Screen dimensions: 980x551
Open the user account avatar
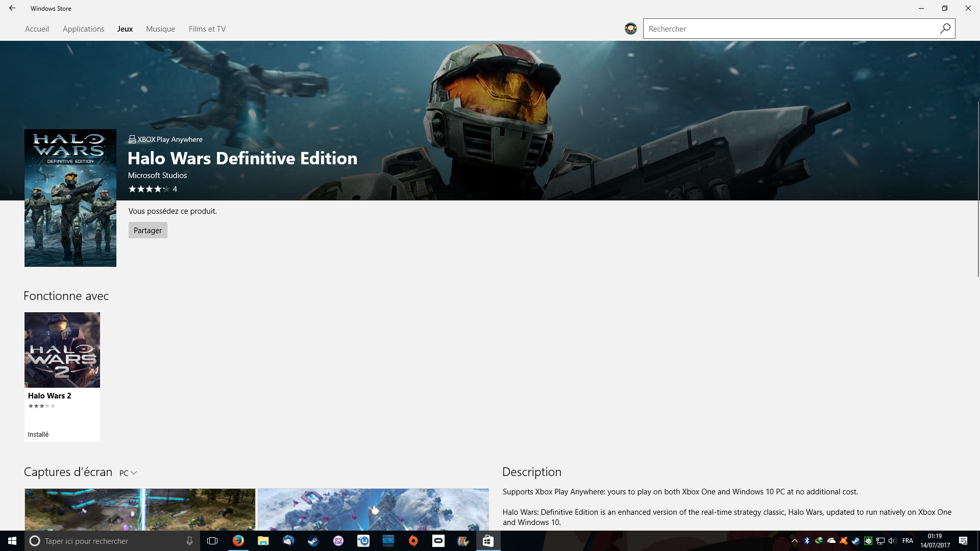631,29
